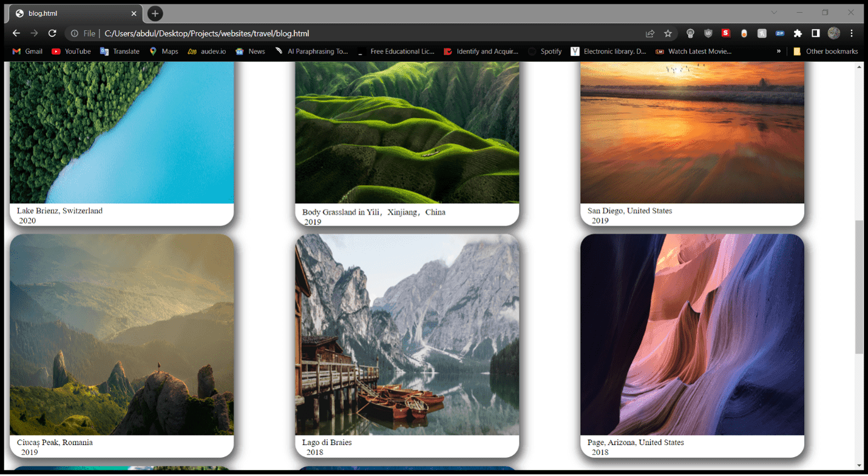The height and width of the screenshot is (476, 868).
Task: Open the AI Paraphrasing To... bookmark
Action: pyautogui.click(x=311, y=52)
